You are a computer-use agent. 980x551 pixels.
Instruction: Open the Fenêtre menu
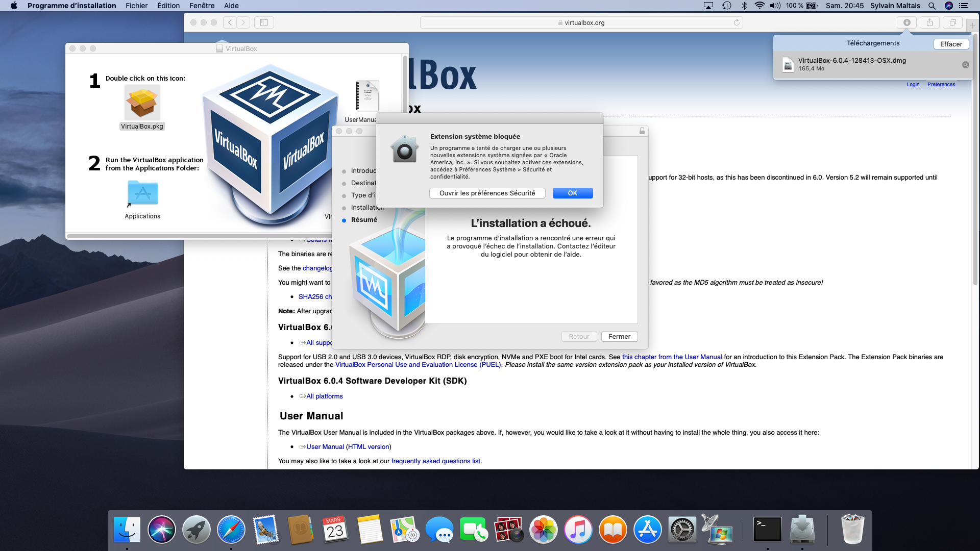[x=202, y=6]
